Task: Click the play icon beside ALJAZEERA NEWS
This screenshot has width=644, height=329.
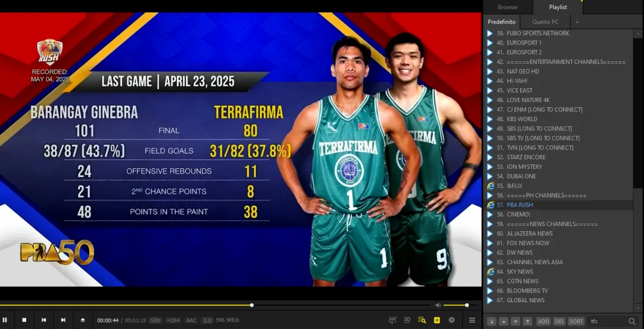Action: pos(490,233)
